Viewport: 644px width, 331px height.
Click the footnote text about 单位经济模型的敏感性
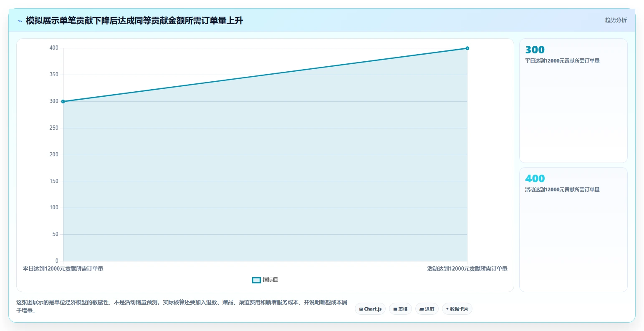(182, 306)
